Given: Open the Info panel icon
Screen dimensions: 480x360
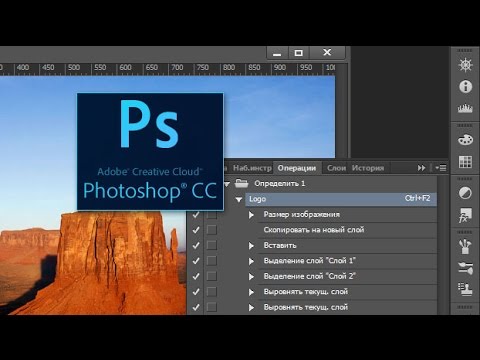Looking at the screenshot, I should pos(465,87).
